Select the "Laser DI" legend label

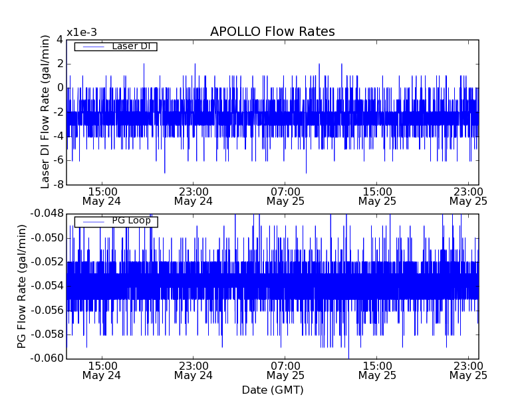tap(130, 47)
